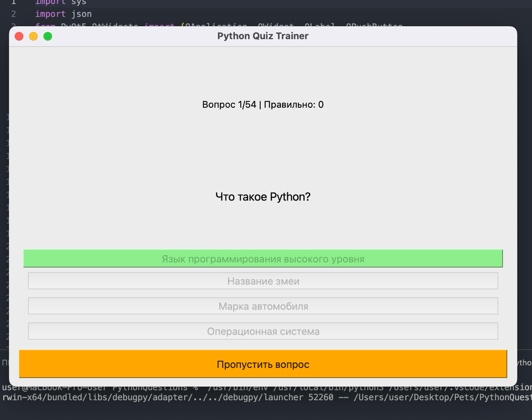Viewport: 532px width, 420px height.
Task: Click line number 2 in the gutter
Action: pyautogui.click(x=13, y=14)
